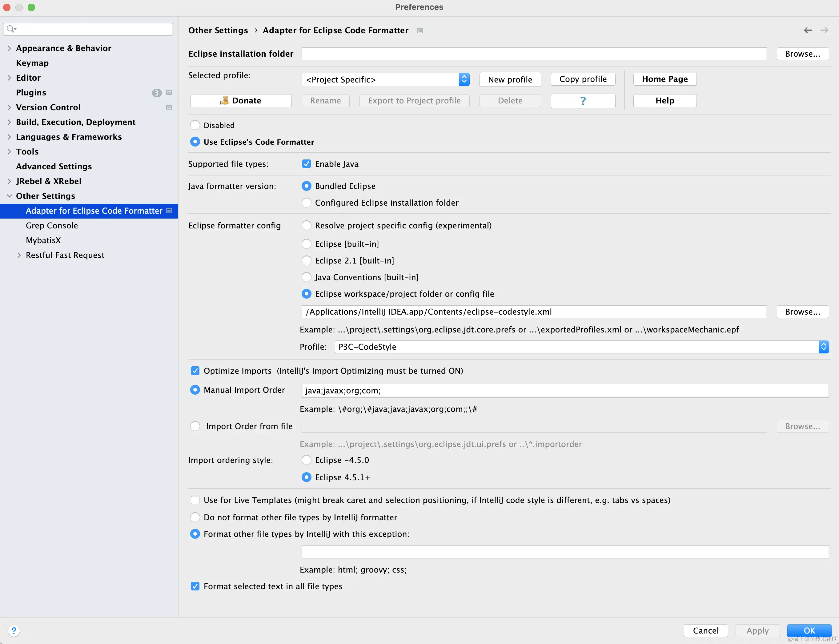Open the Plugins settings page

(x=31, y=92)
